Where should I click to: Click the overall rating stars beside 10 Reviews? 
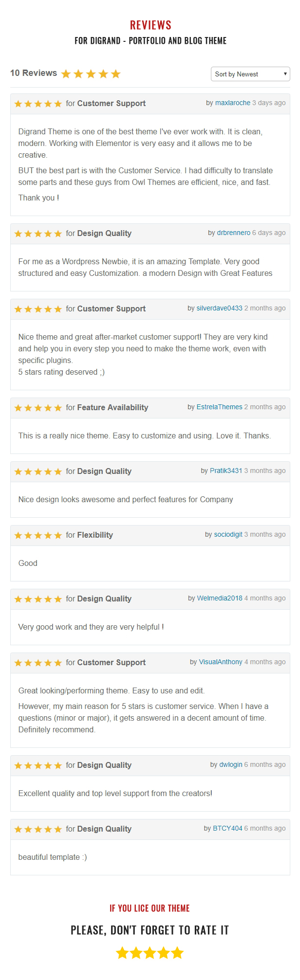click(91, 74)
